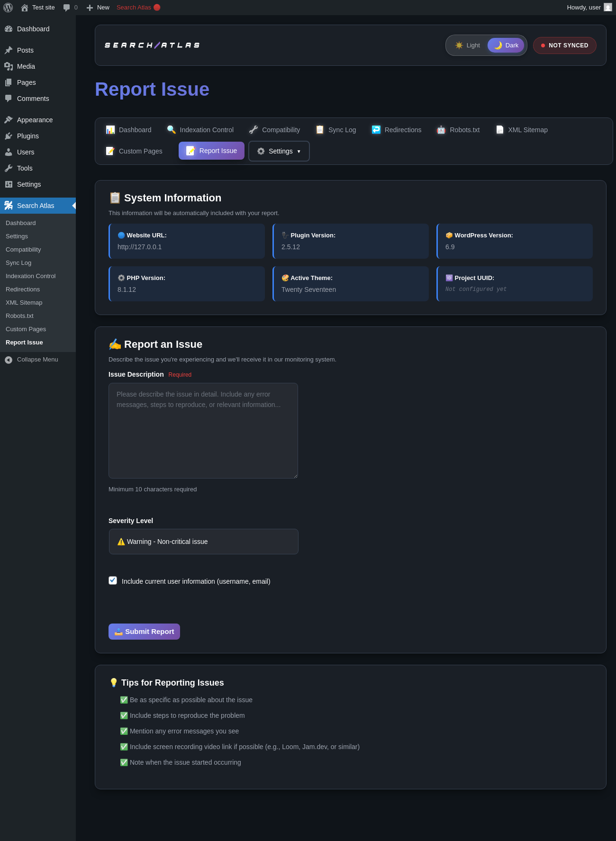
Task: Click the Website URL value http://127.0.0.1
Action: coord(139,247)
